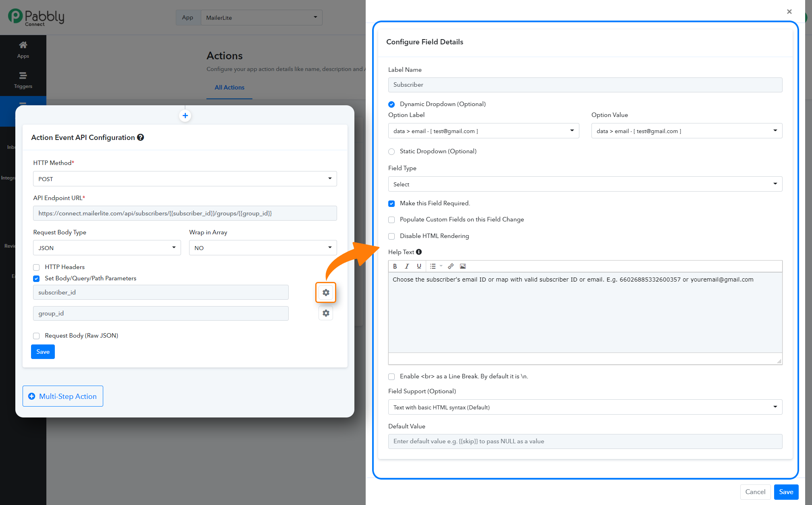Image resolution: width=812 pixels, height=505 pixels.
Task: Uncheck Set Body/Query/Path Parameters
Action: coord(36,279)
